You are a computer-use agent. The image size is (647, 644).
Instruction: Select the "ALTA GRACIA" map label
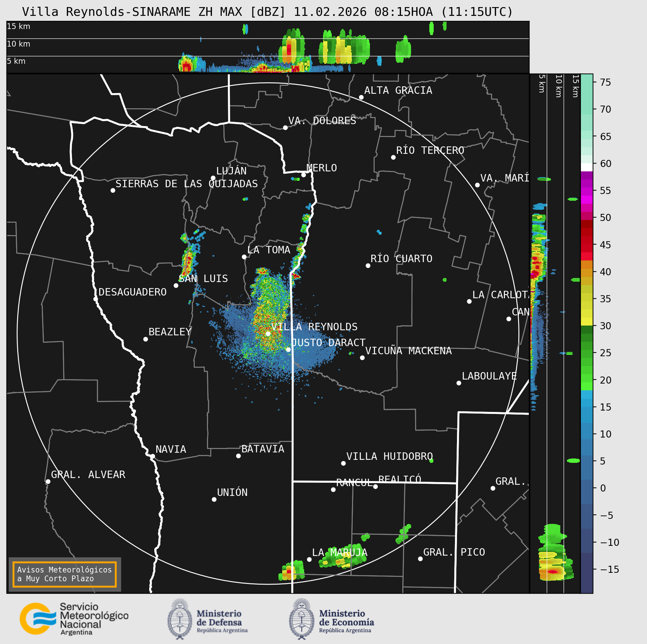coord(398,90)
